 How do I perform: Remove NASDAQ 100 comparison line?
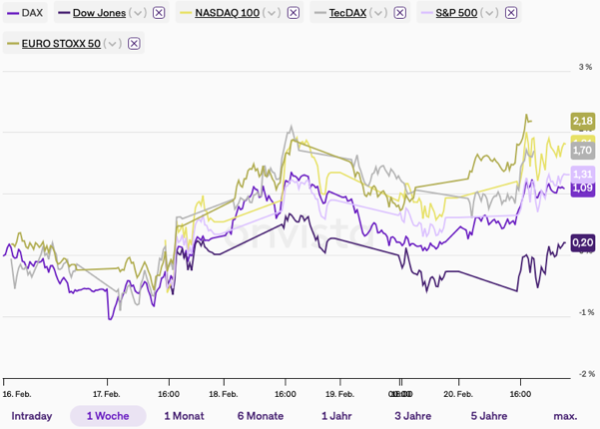tap(291, 13)
